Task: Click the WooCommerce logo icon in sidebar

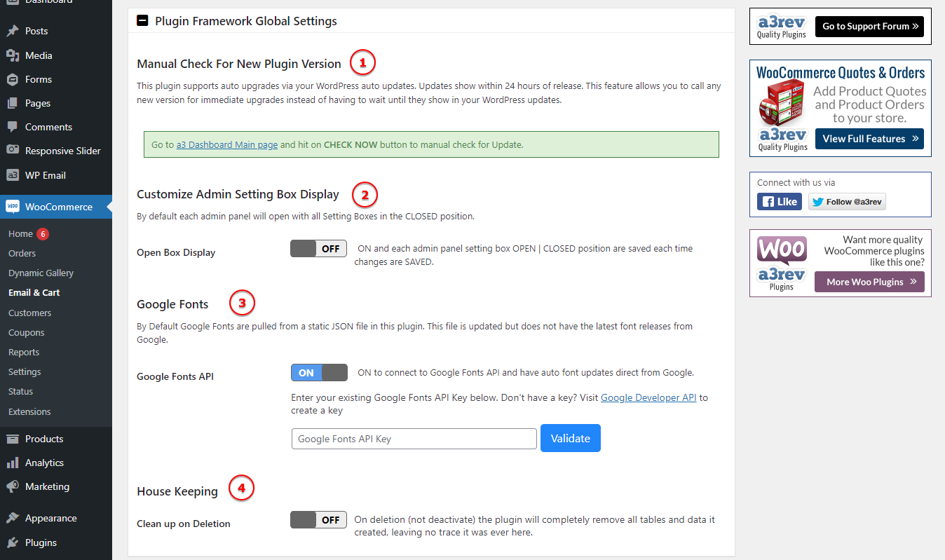Action: pos(12,207)
